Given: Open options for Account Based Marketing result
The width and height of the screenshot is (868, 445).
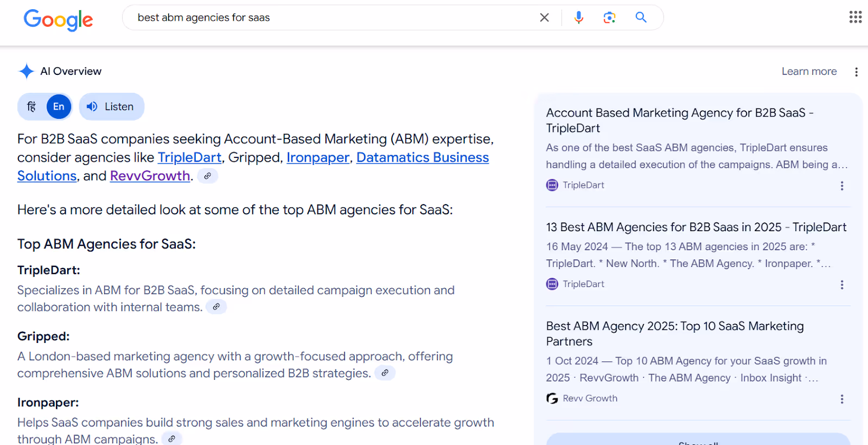Looking at the screenshot, I should pos(842,186).
